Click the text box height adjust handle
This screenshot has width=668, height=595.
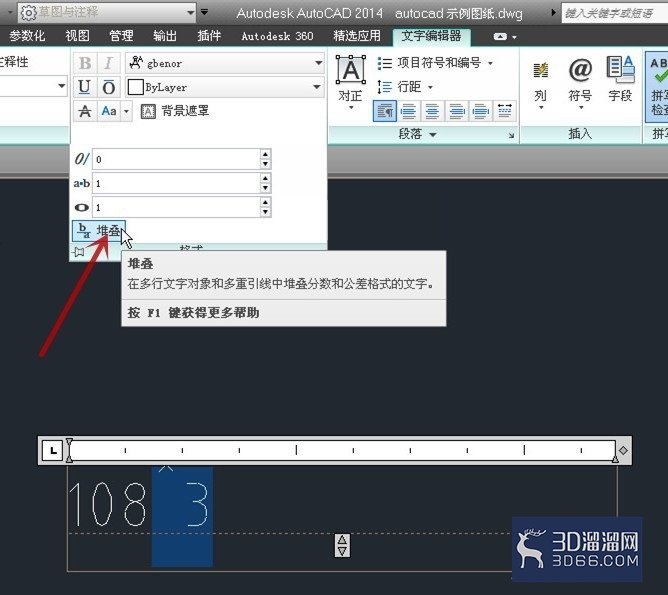342,546
